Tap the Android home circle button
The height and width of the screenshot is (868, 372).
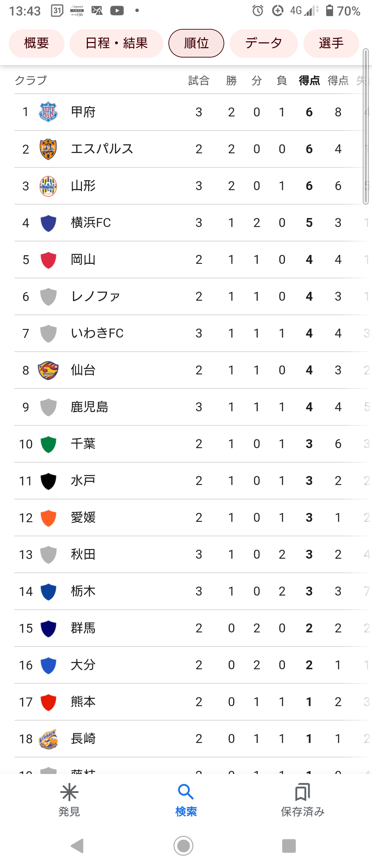pos(183,846)
